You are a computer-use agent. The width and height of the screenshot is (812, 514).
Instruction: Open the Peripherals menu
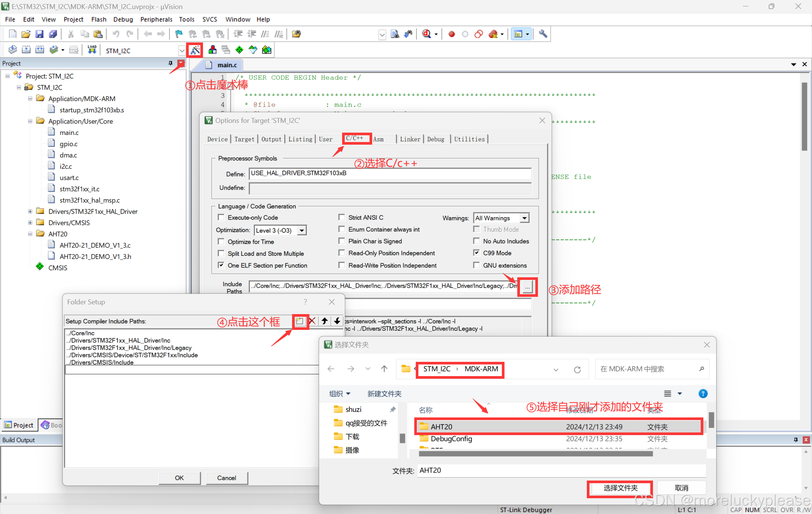[156, 20]
